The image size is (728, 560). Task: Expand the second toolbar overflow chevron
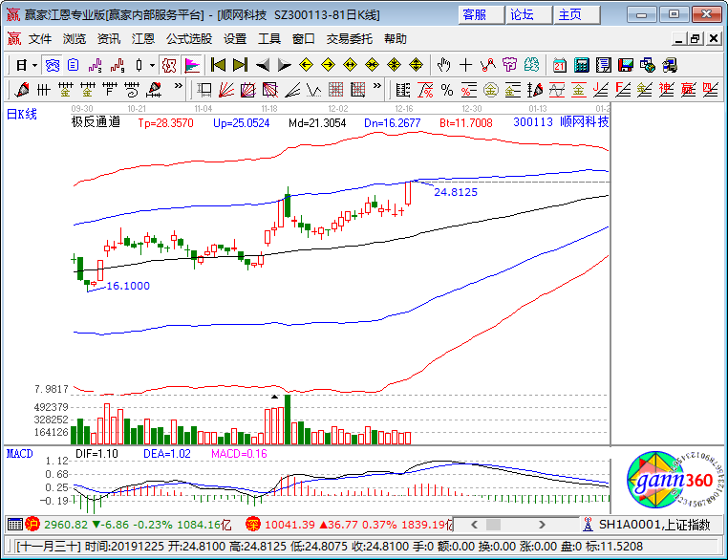click(x=377, y=85)
